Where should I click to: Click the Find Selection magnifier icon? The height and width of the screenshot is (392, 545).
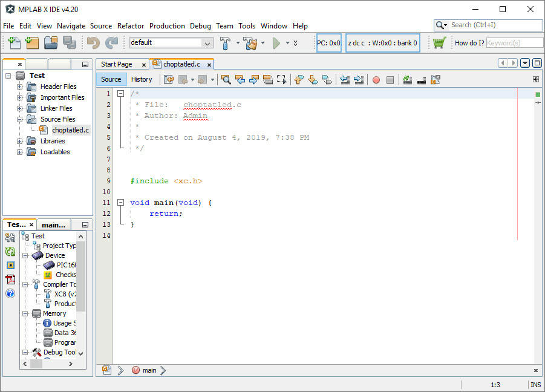(x=226, y=80)
